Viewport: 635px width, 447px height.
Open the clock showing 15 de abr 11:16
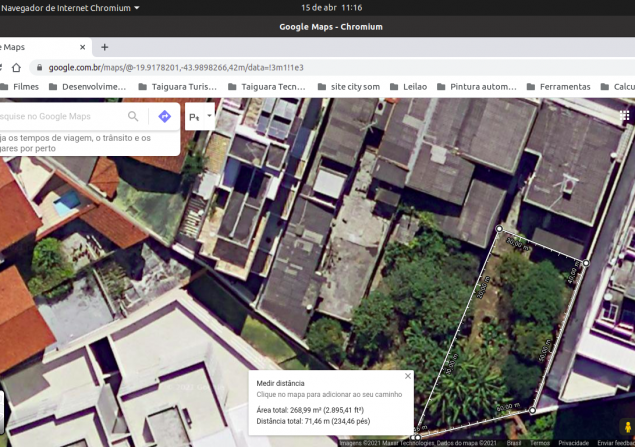(x=331, y=8)
